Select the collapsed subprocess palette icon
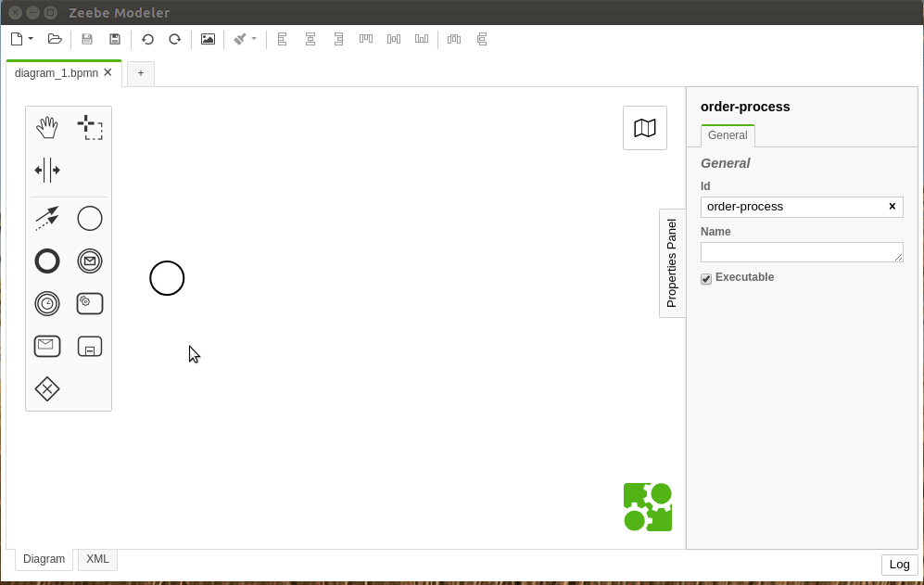 (90, 346)
